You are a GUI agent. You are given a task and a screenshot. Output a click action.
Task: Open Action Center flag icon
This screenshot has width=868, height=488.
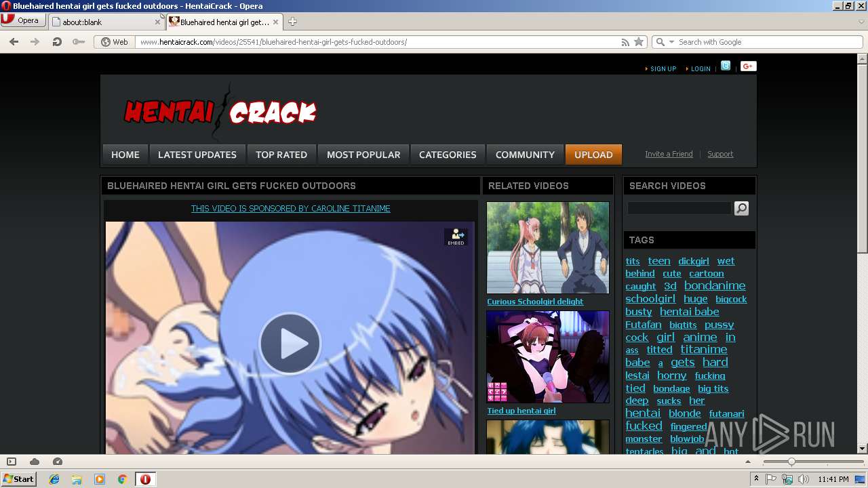click(x=771, y=479)
